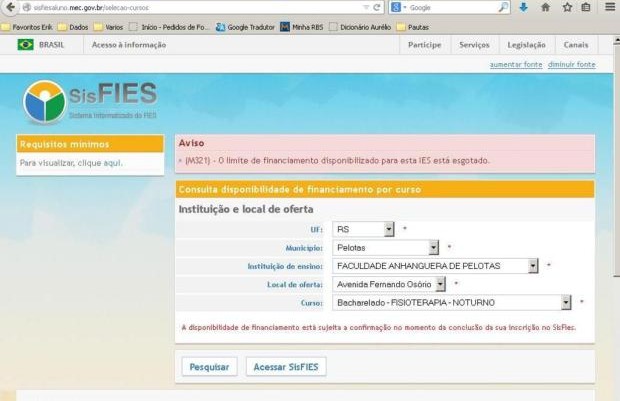
Task: Click the Brazil flag icon
Action: (25, 45)
